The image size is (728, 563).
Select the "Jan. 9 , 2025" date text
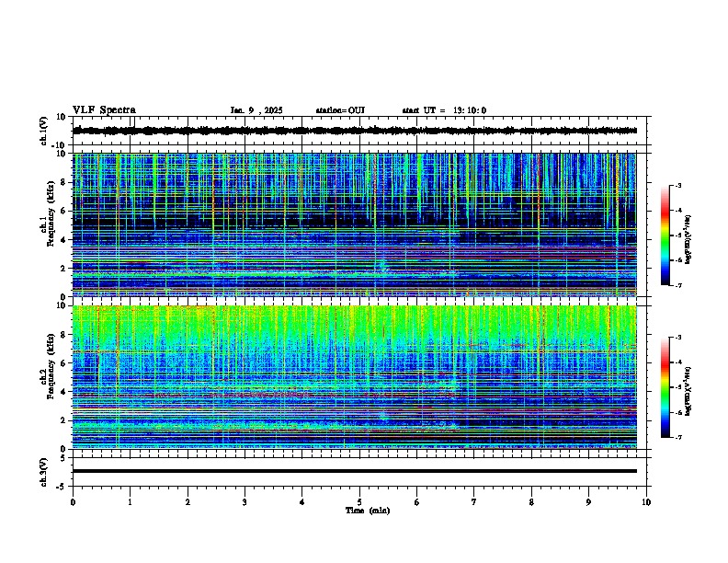click(x=256, y=110)
